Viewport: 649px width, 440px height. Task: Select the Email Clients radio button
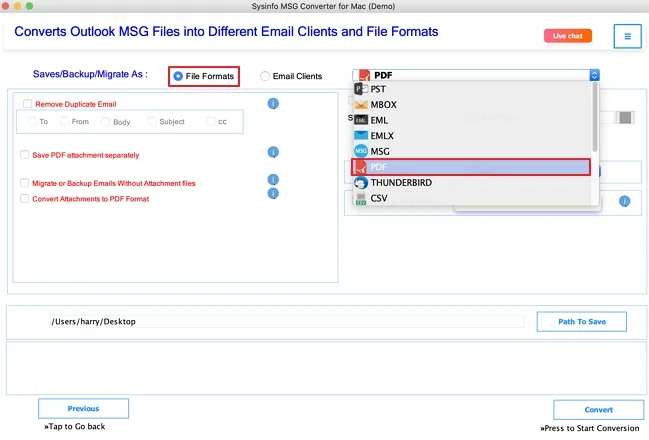click(x=265, y=76)
